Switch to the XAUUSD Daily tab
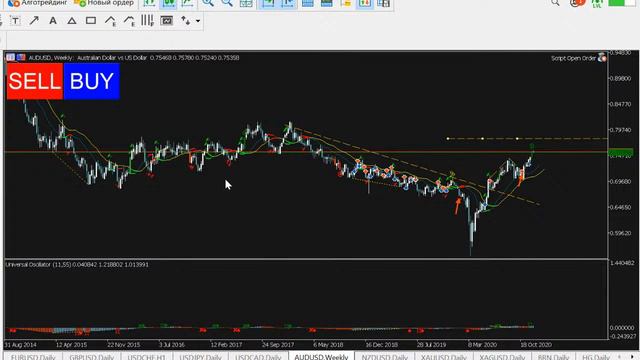 pos(444,357)
